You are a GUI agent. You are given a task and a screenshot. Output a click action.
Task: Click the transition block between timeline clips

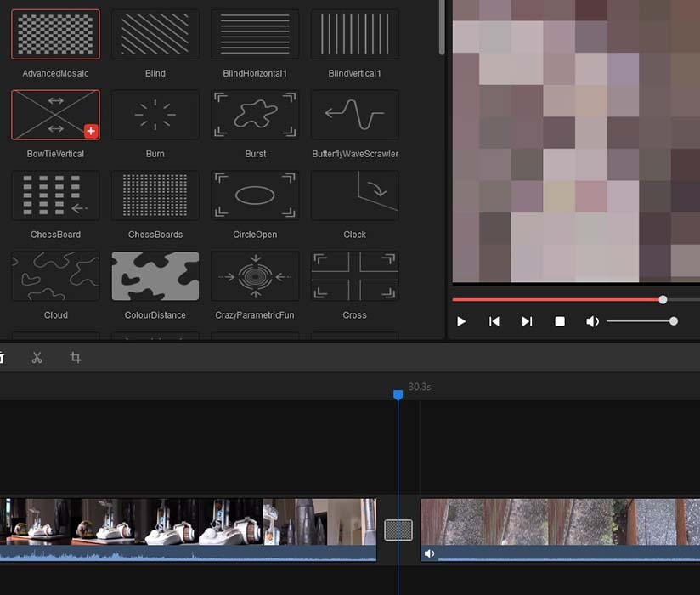pos(398,530)
